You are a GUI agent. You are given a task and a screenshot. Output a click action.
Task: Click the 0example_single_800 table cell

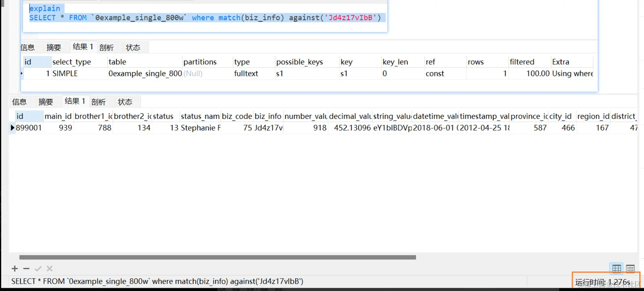[x=145, y=74]
